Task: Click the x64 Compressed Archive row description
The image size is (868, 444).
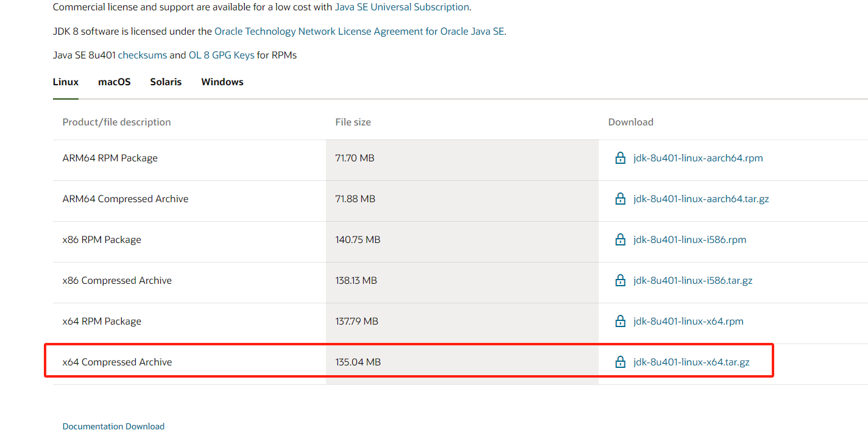Action: point(117,362)
